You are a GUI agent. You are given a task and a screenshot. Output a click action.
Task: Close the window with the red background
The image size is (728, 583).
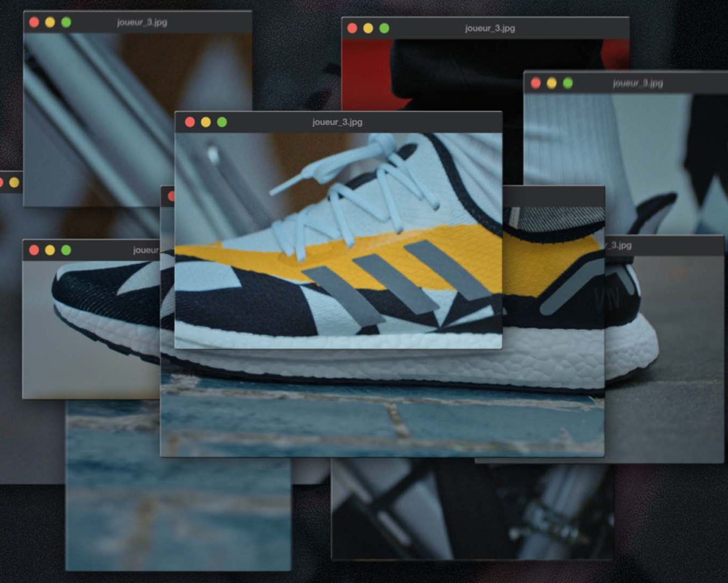[x=352, y=28]
